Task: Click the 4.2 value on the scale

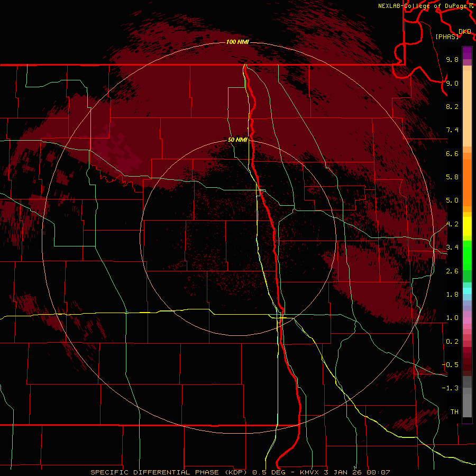Action: pos(452,224)
